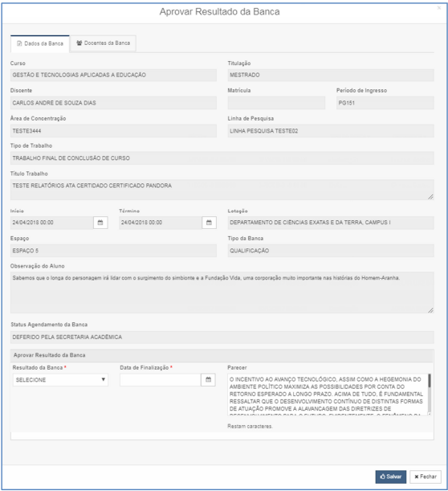448x491 pixels.
Task: Switch to the Docentes da Banca tab
Action: pyautogui.click(x=104, y=43)
